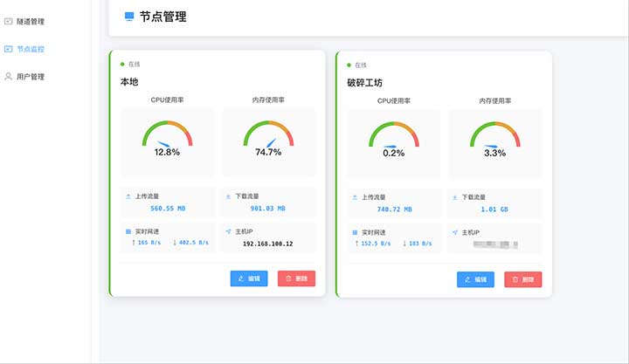Click the memory gauge showing 3.3%
Viewport: 629px width, 364px height.
(x=495, y=139)
